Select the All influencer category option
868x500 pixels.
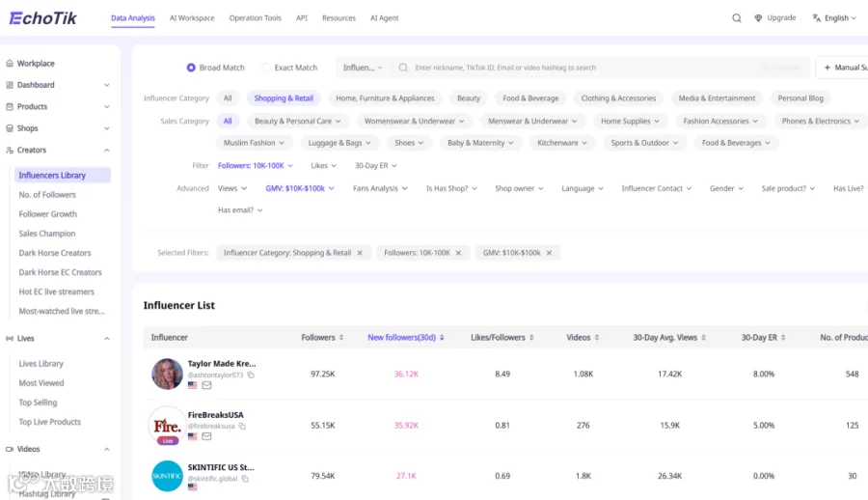click(x=228, y=98)
